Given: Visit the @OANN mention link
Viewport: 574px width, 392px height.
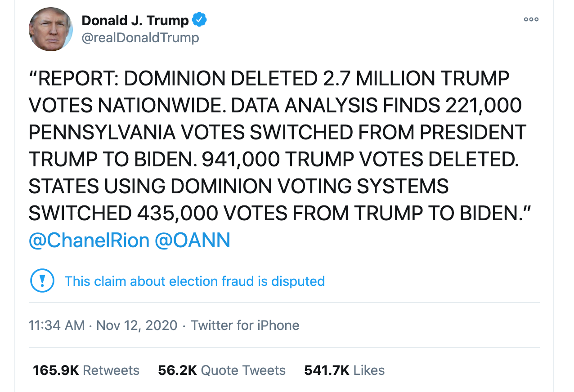Looking at the screenshot, I should point(193,241).
